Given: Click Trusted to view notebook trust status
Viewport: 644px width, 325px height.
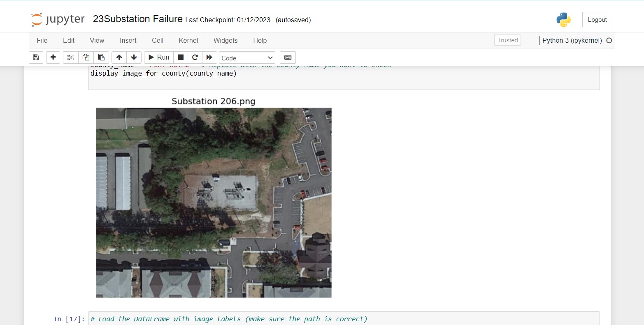Looking at the screenshot, I should [507, 40].
